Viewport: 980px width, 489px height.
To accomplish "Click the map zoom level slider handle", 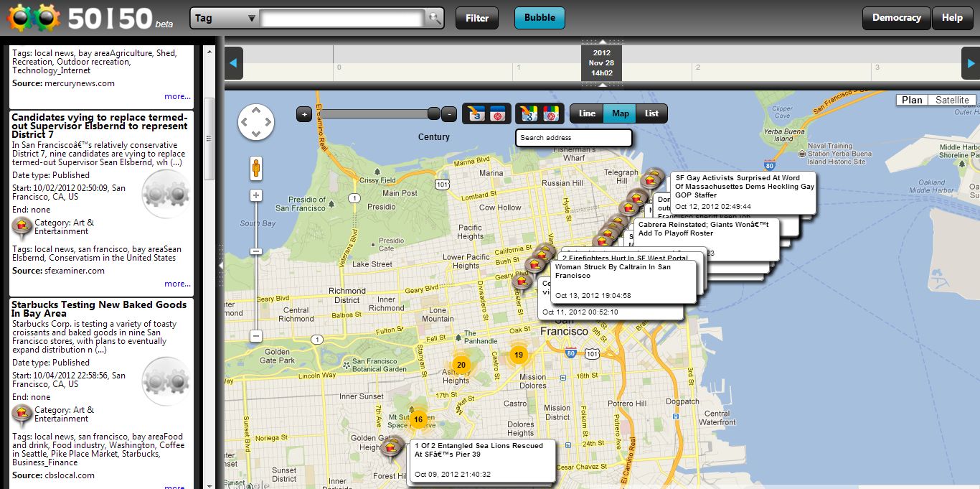I will pos(256,251).
